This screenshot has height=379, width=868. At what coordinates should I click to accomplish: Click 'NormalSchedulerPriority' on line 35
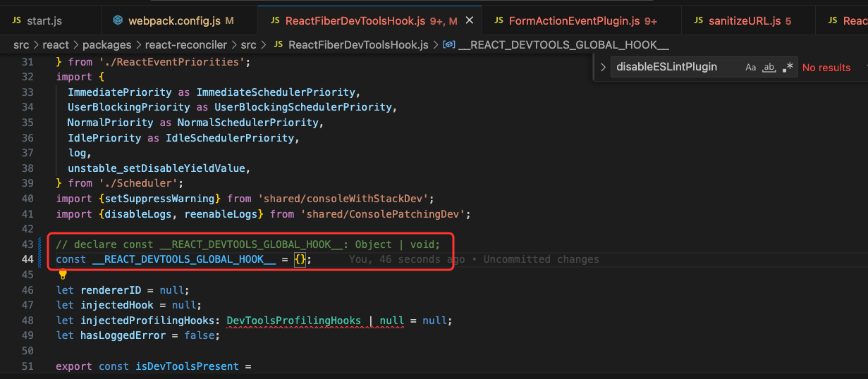[247, 123]
